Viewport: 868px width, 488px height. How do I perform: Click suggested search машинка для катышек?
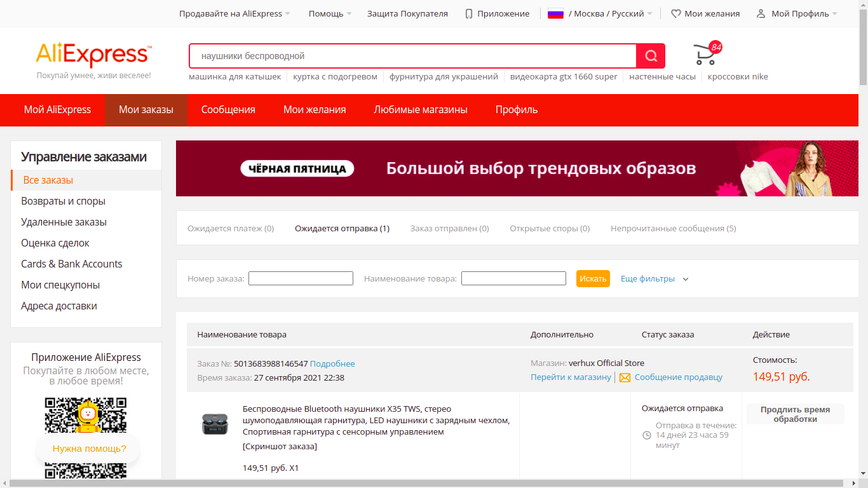pos(234,76)
